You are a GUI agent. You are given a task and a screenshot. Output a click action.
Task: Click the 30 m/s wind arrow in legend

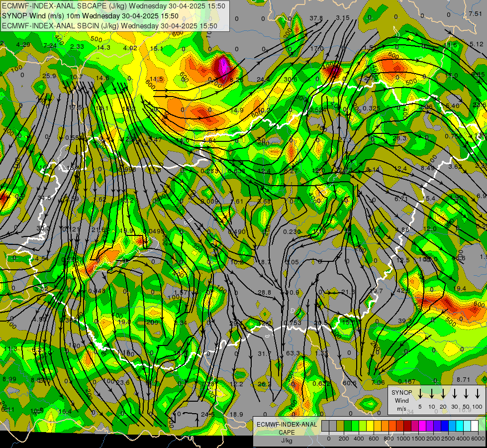[x=455, y=394]
